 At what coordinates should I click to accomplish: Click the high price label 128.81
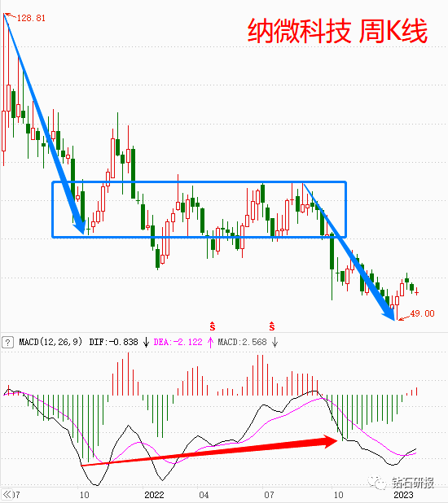click(x=31, y=18)
